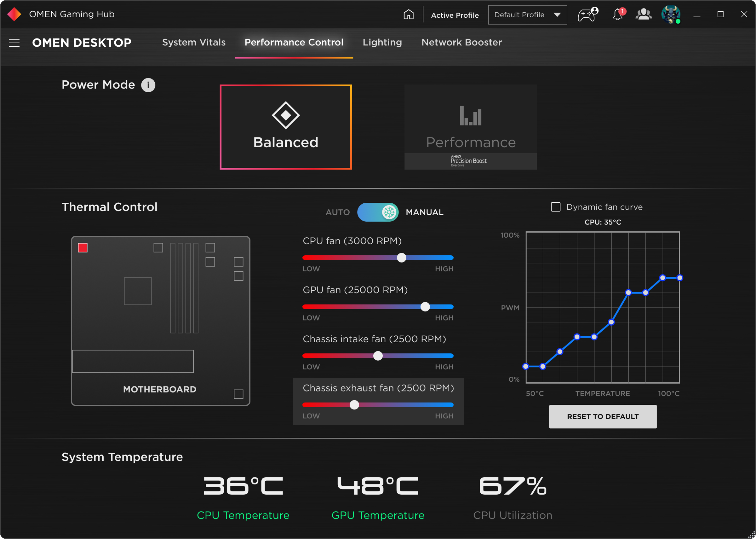
Task: Click the GPU fan speed slider handle
Action: [426, 307]
